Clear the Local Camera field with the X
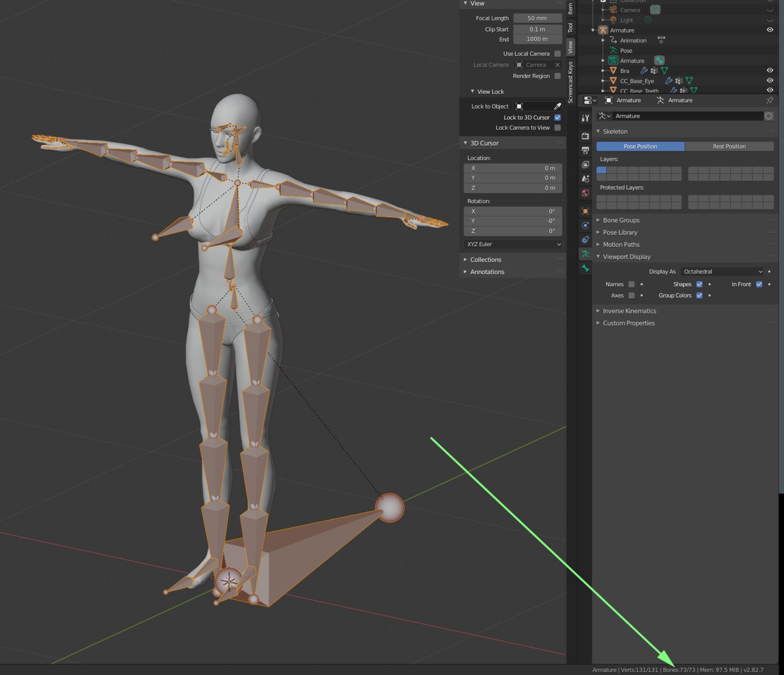 (557, 65)
